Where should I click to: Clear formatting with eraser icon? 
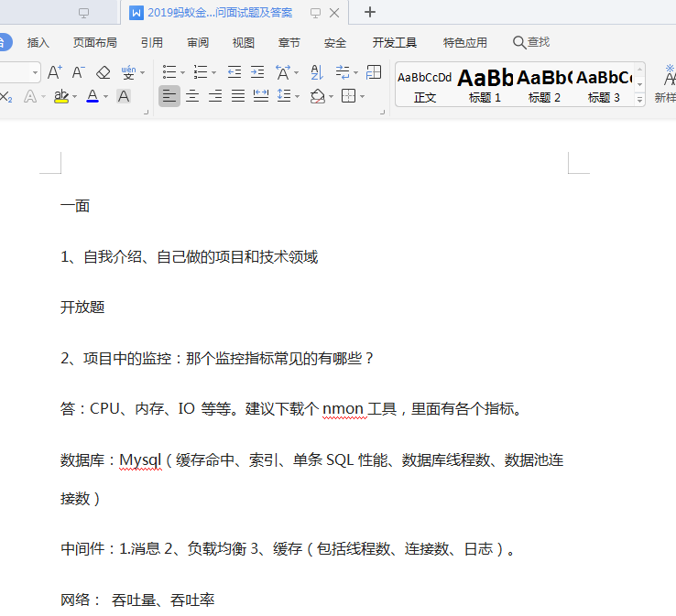pyautogui.click(x=103, y=72)
